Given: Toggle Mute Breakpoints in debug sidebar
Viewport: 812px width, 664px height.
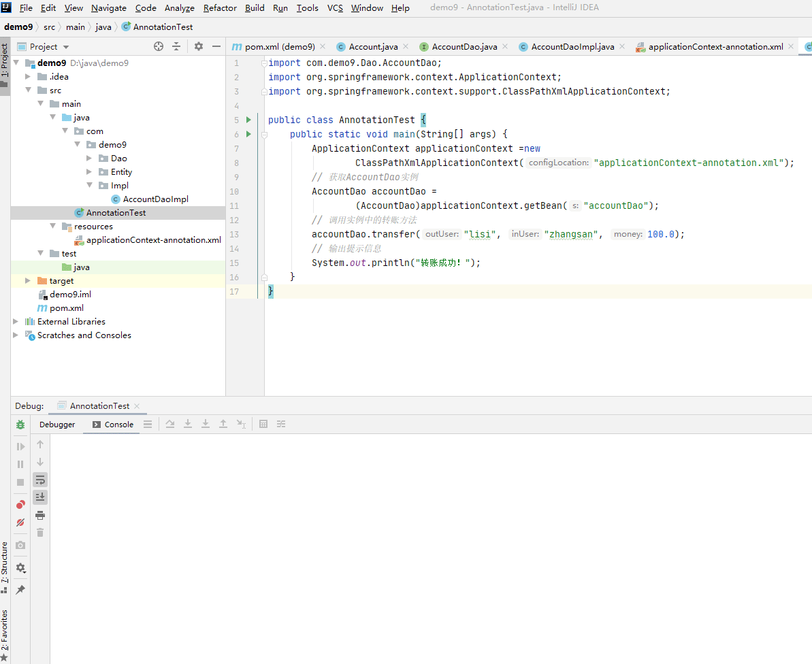Looking at the screenshot, I should pyautogui.click(x=20, y=522).
